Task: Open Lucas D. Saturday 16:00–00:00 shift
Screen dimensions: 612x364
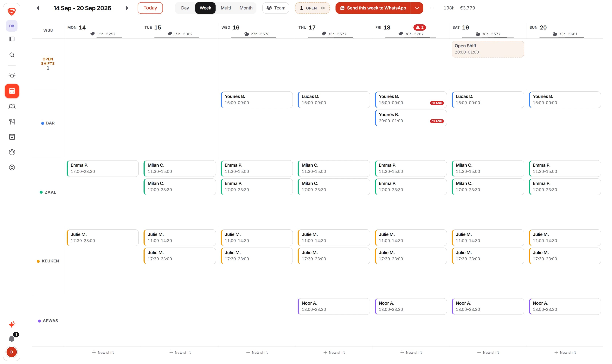Action: (488, 100)
